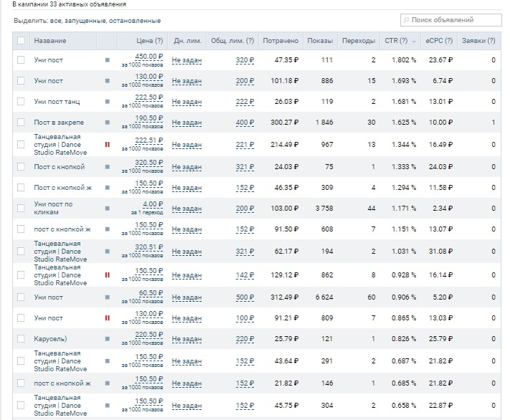Sort table by Название column
Viewport: 505px width, 420px height.
tap(50, 41)
